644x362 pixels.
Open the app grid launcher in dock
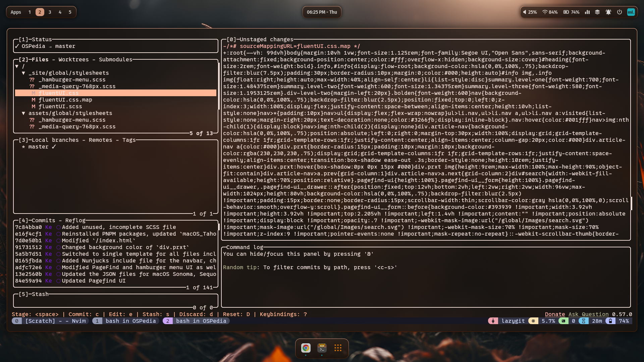(x=338, y=348)
